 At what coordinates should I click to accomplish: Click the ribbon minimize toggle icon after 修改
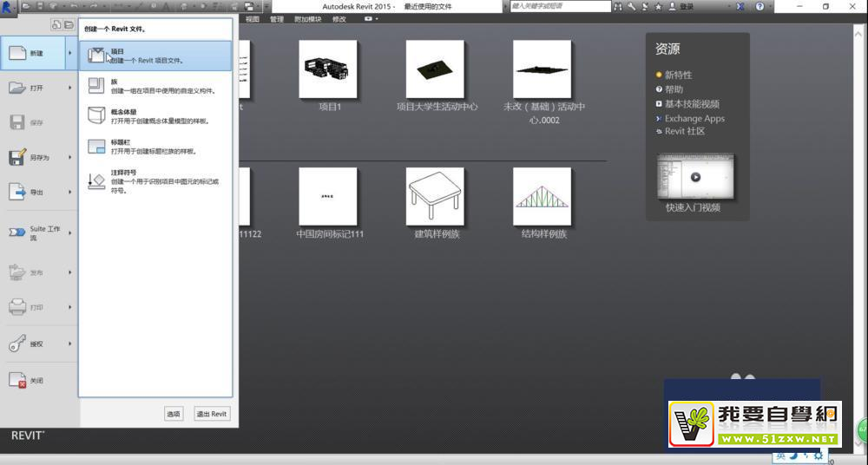369,19
